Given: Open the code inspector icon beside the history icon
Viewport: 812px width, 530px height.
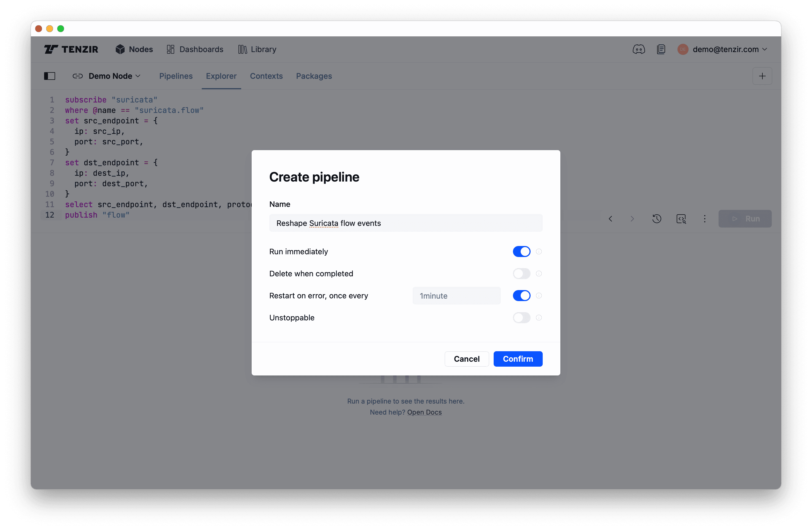Looking at the screenshot, I should (x=681, y=219).
